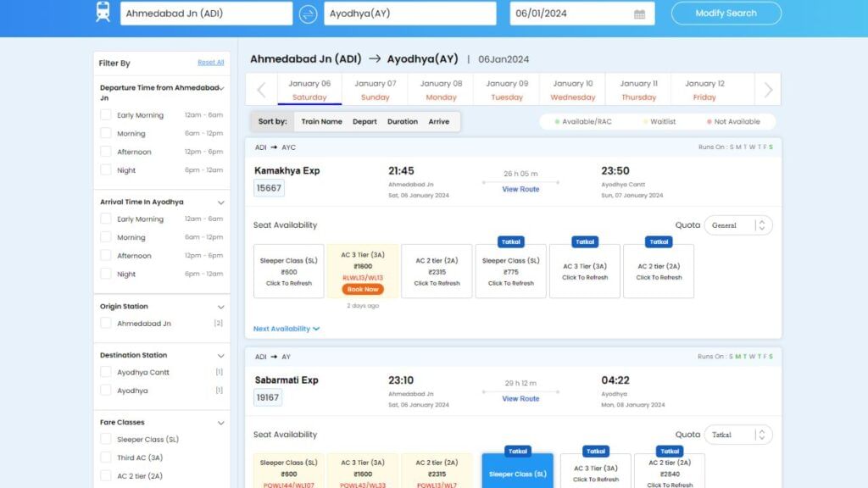Click the Modify Search button

pyautogui.click(x=726, y=14)
